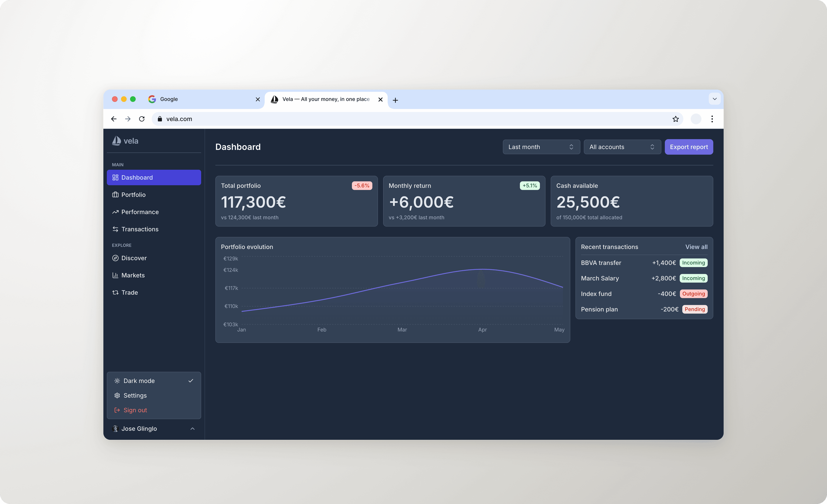Open a new tab with plus icon
The image size is (827, 504).
(395, 100)
